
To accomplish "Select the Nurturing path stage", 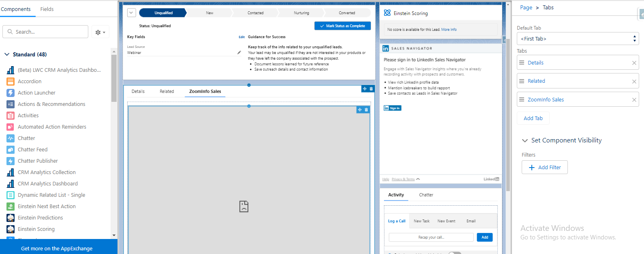I will pyautogui.click(x=301, y=13).
